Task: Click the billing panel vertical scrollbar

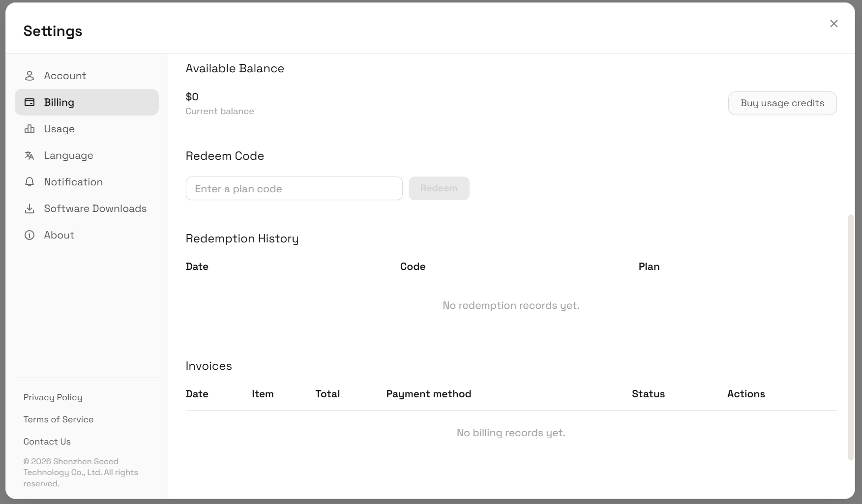Action: point(851,337)
